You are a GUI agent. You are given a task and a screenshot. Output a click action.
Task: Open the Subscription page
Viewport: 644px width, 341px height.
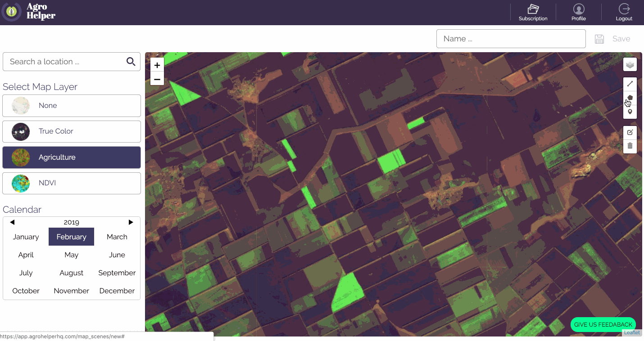tap(533, 13)
